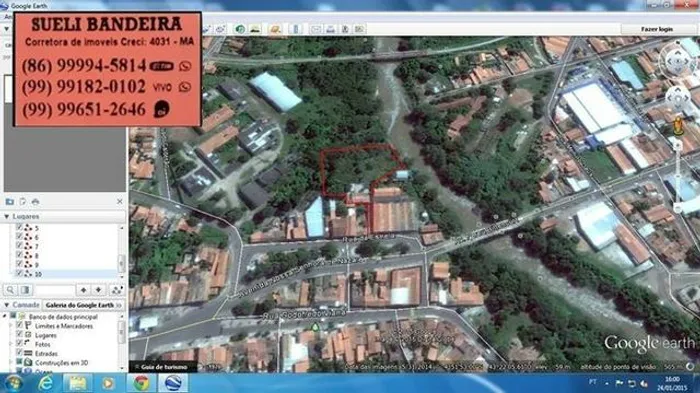Image resolution: width=700 pixels, height=393 pixels.
Task: Uncheck the placemark item 9
Action: tap(19, 264)
